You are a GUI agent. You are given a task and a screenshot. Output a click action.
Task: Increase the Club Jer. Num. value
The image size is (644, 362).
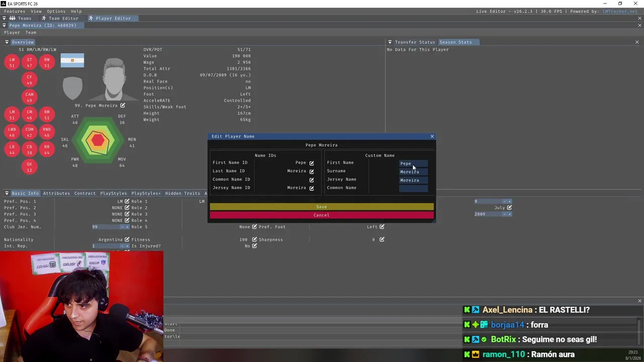point(127,227)
